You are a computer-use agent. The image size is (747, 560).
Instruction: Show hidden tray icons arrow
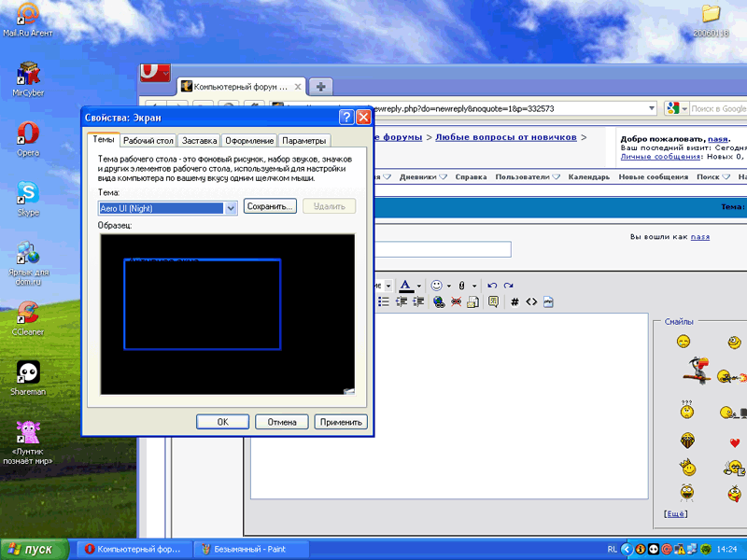click(627, 549)
